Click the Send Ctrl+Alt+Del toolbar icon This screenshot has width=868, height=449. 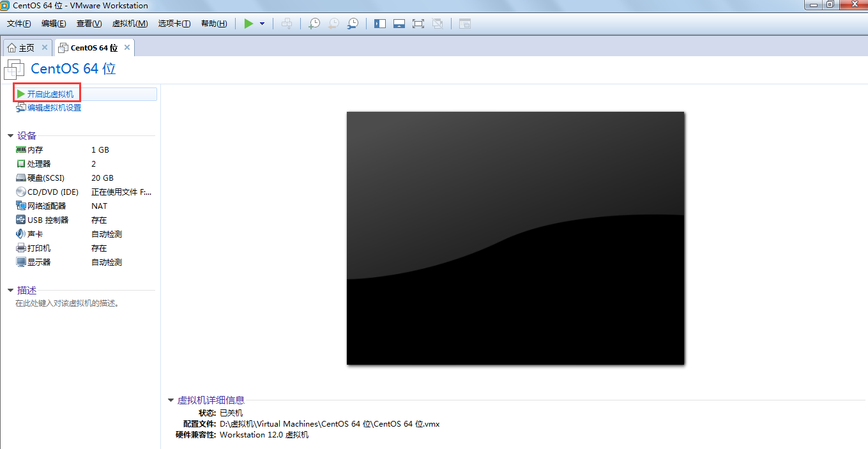pos(287,24)
